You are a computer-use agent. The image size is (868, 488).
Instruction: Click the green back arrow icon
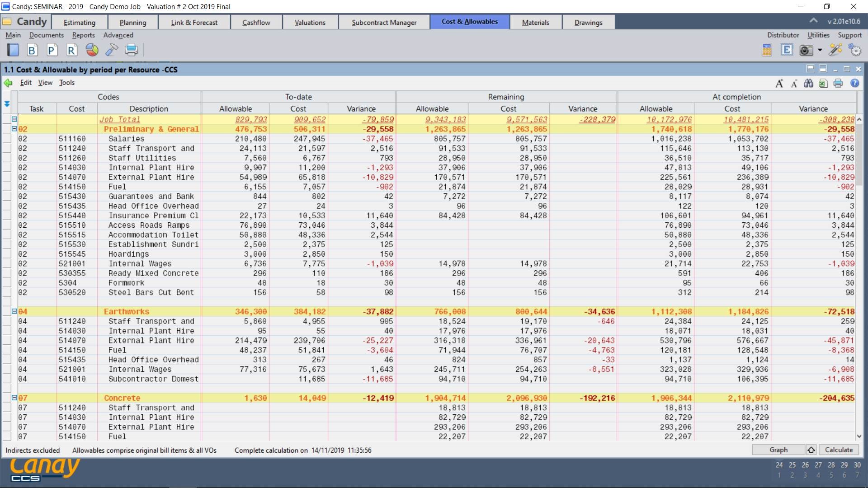pos(8,83)
